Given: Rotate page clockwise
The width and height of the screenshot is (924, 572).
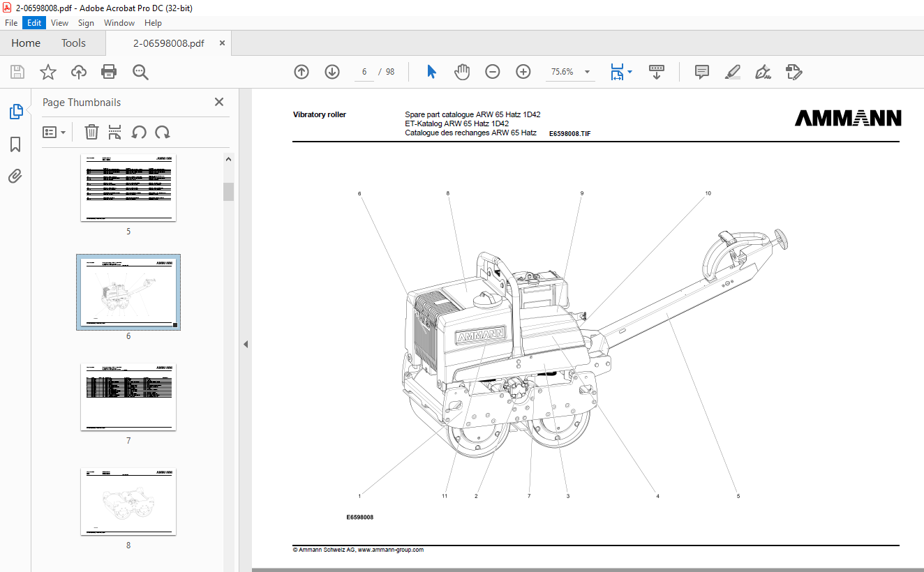Looking at the screenshot, I should coord(163,132).
